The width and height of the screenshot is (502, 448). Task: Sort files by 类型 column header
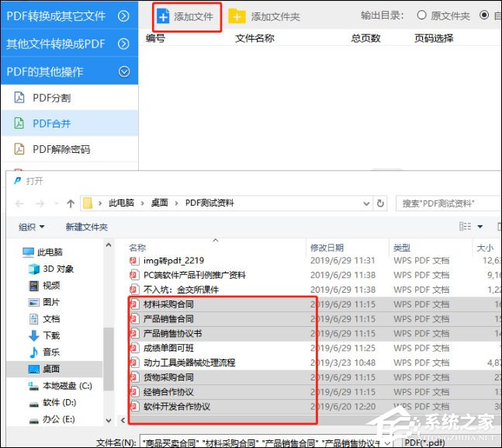(402, 248)
